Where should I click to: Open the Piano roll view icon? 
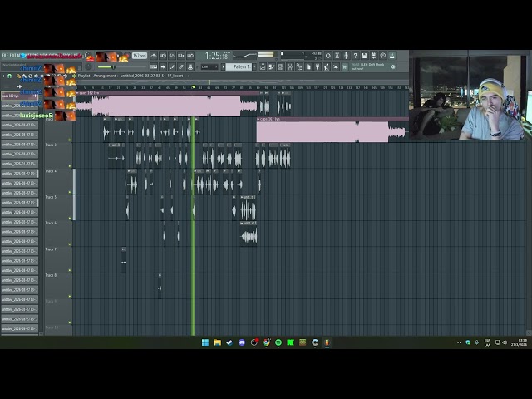tap(272, 66)
